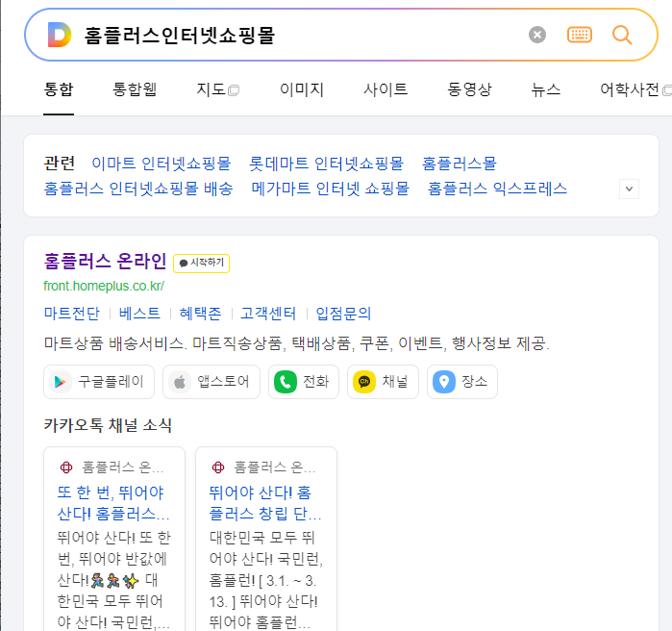Open the virtual keyboard icon
672x631 pixels.
tap(580, 35)
